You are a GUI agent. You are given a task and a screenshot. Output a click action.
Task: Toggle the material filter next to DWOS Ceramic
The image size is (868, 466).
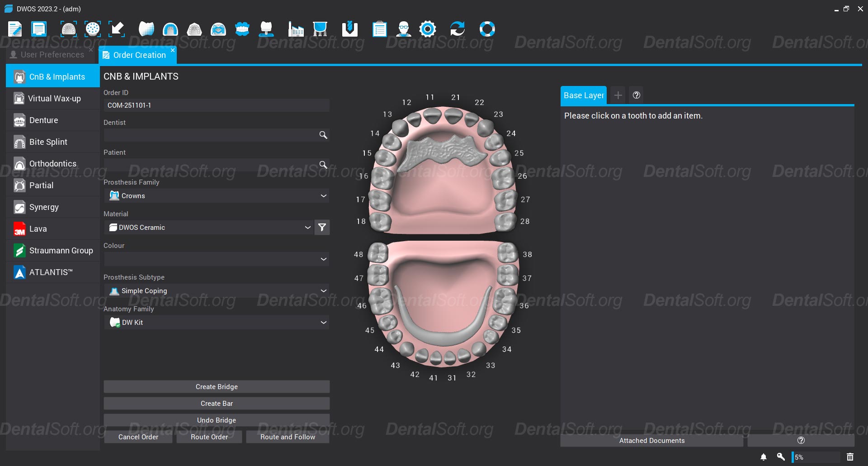322,228
